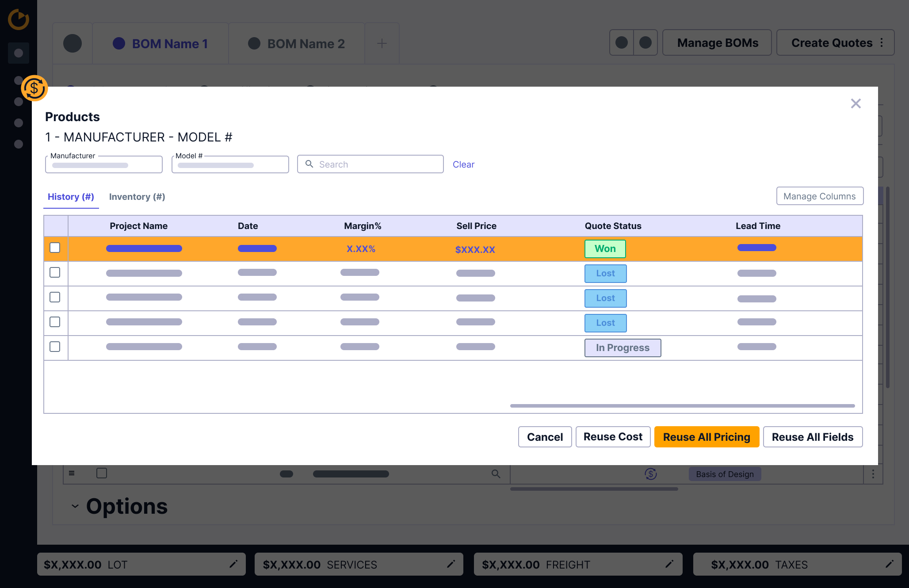Tick the checkbox on first Lost row
909x588 pixels.
[55, 272]
